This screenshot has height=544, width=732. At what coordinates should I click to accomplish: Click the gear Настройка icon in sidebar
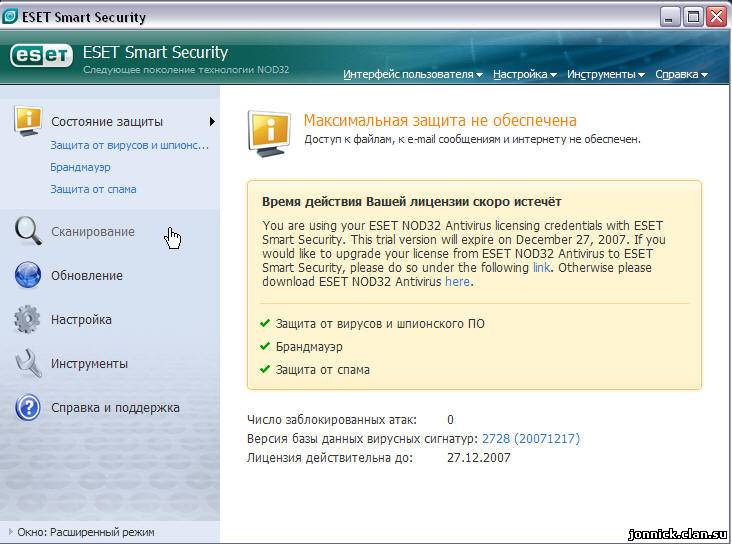(28, 319)
